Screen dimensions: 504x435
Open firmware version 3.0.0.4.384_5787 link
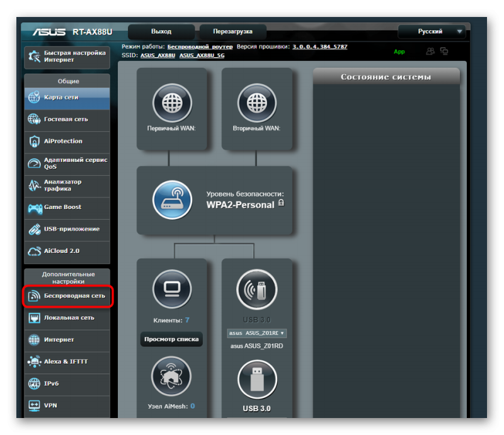tap(320, 47)
